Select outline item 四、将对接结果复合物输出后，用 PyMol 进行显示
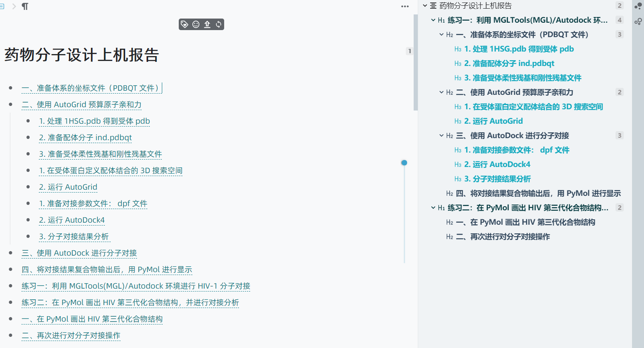The image size is (644, 348). point(538,193)
